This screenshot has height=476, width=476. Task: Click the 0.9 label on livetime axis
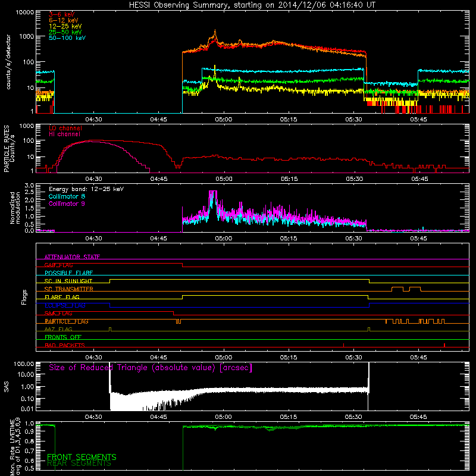point(29,431)
